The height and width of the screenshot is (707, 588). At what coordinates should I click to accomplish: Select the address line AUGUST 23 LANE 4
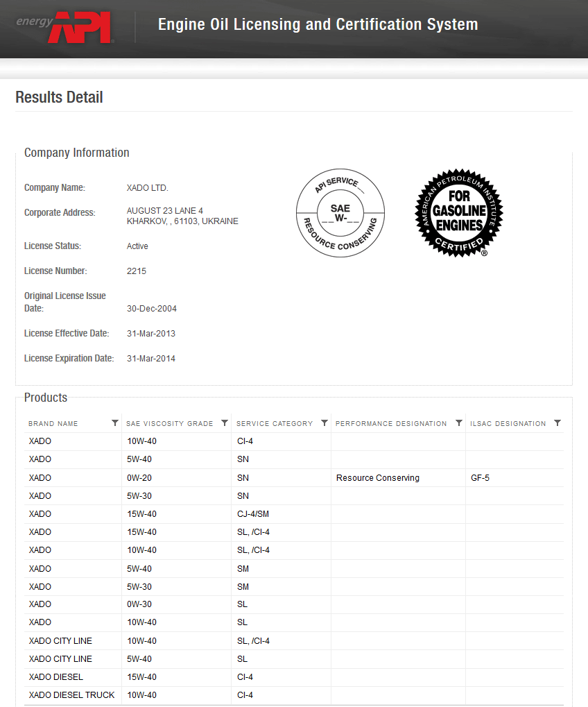(165, 210)
